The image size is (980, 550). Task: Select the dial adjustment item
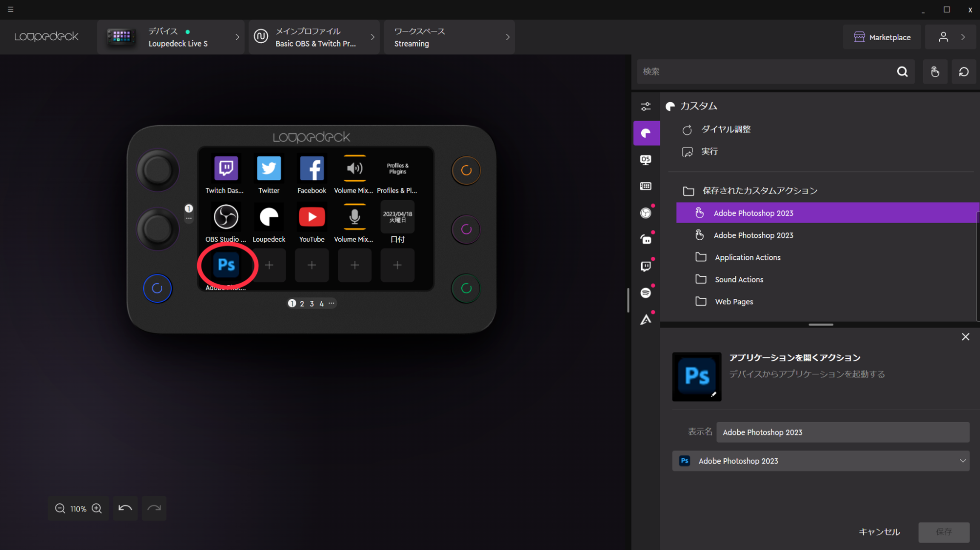[x=716, y=129]
